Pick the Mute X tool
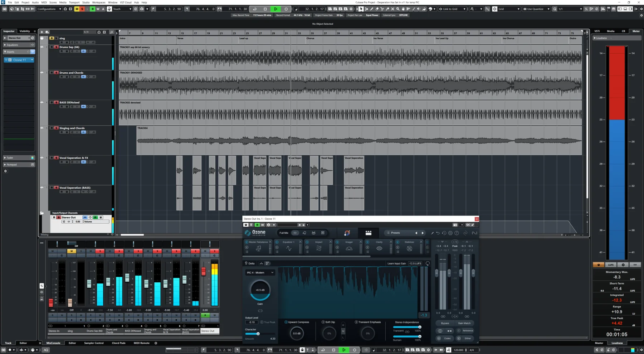The image size is (644, 354). tap(392, 9)
